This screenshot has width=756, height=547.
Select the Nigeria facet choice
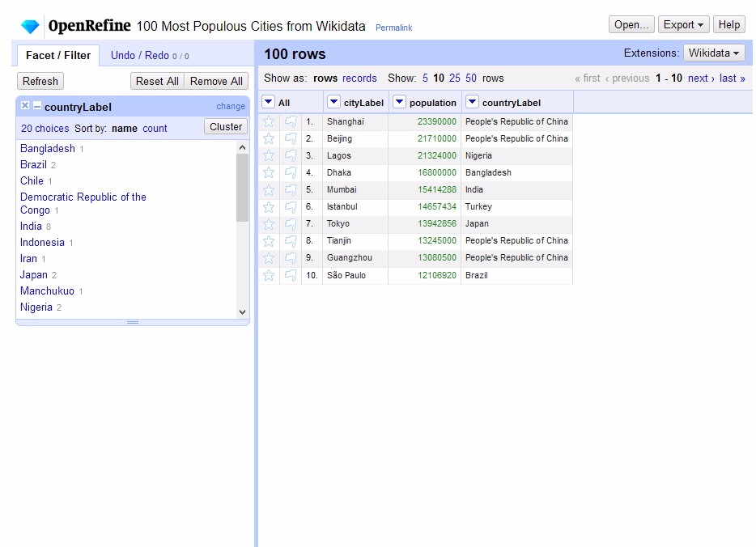click(x=36, y=307)
